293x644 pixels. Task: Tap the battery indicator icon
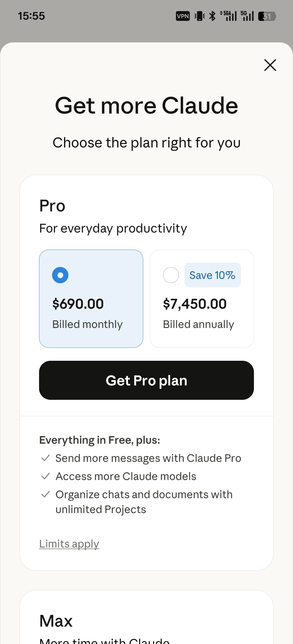point(267,16)
